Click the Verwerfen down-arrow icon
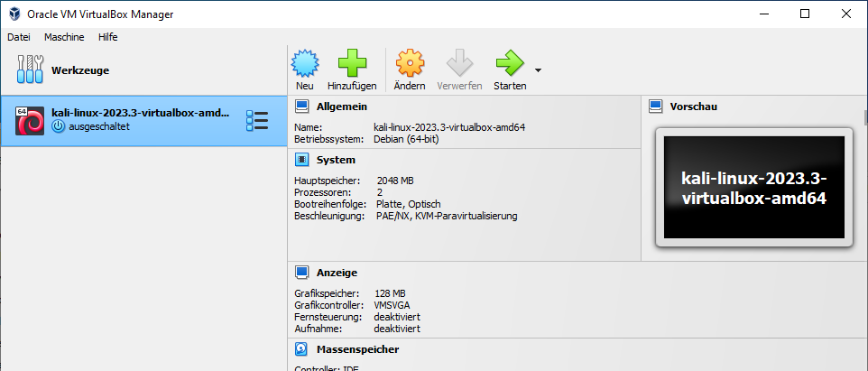The height and width of the screenshot is (371, 868). (459, 63)
